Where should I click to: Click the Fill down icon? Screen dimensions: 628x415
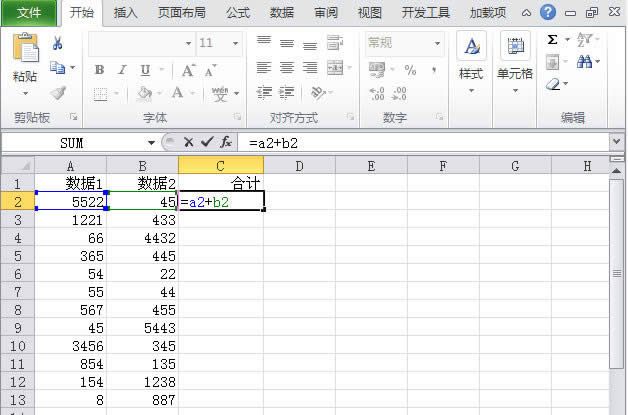(552, 62)
